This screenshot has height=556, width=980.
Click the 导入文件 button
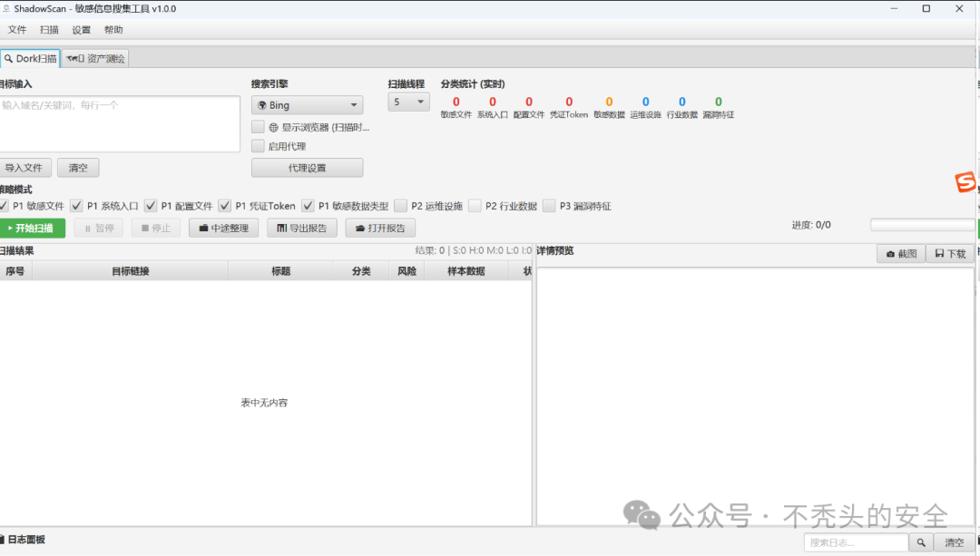click(24, 168)
